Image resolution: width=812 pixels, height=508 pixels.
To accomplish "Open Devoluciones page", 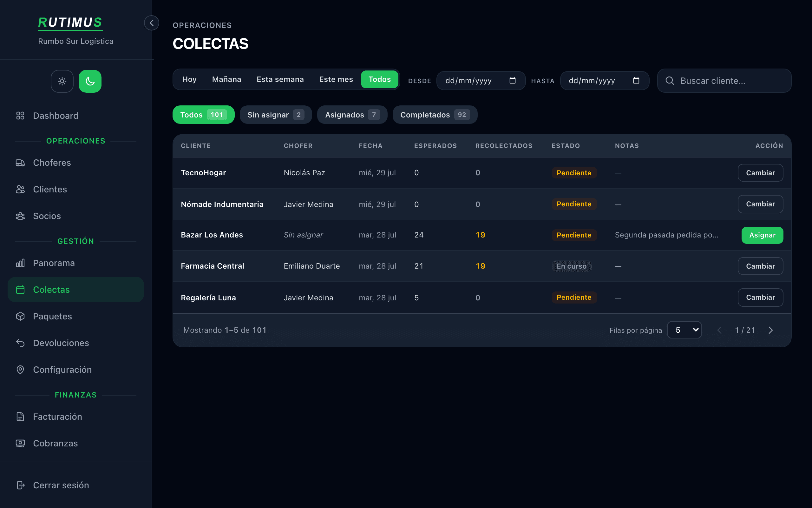I will pos(76,343).
